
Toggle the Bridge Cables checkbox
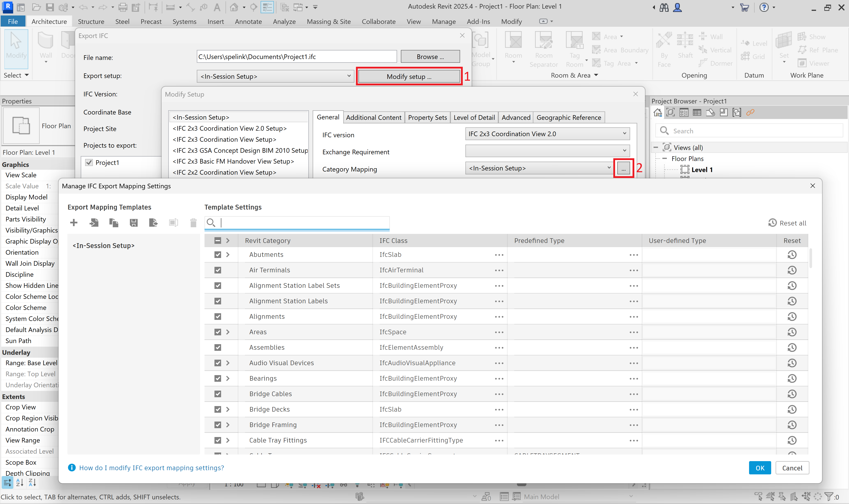(218, 394)
